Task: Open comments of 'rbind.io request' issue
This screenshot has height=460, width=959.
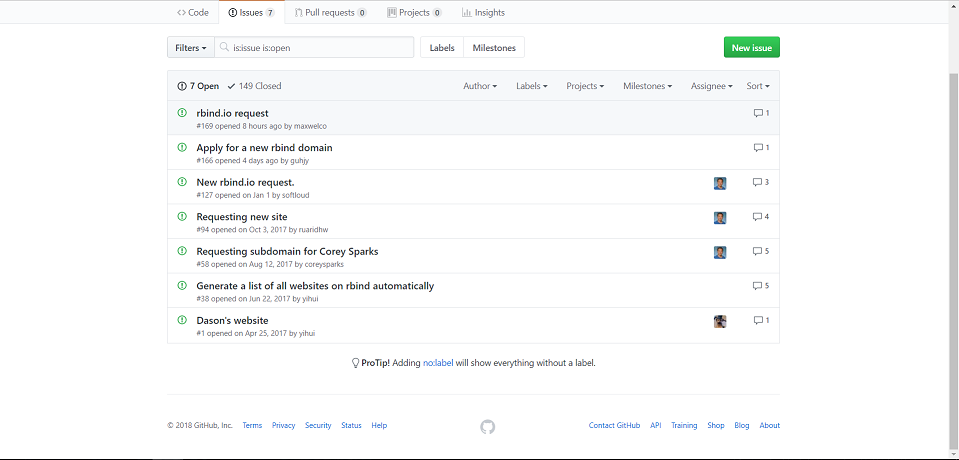Action: coord(761,113)
